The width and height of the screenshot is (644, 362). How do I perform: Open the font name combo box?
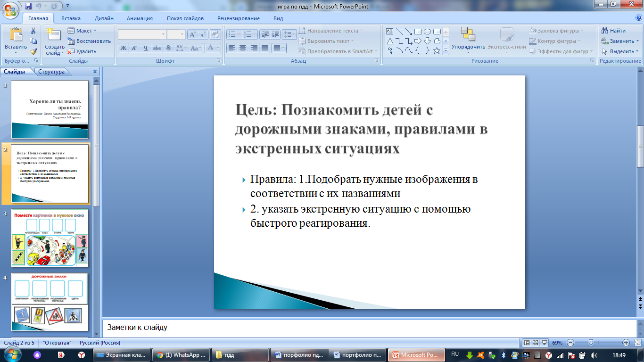tap(142, 34)
